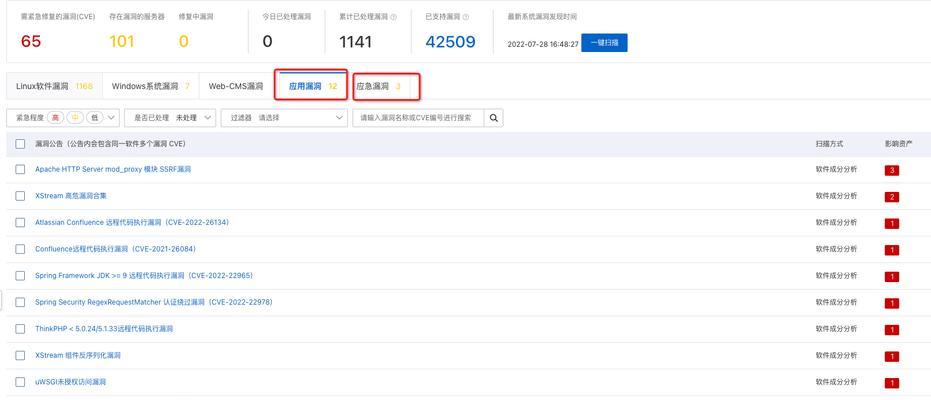Click the 漏洞公告 column header text

[x=110, y=144]
